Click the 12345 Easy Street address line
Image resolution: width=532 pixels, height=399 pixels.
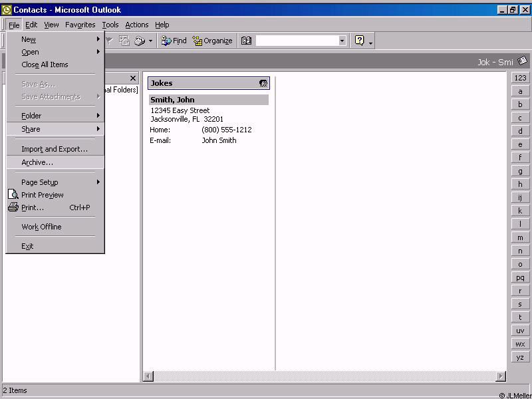pyautogui.click(x=180, y=110)
